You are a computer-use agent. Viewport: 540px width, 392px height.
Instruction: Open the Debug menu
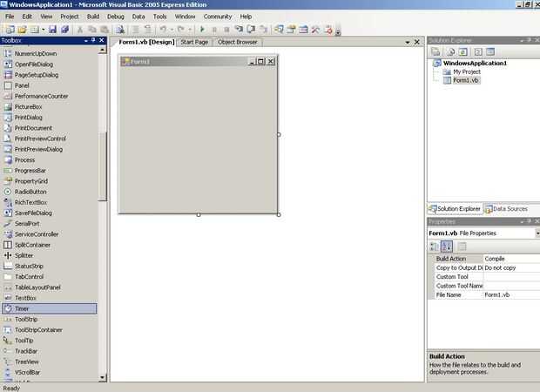pos(115,17)
